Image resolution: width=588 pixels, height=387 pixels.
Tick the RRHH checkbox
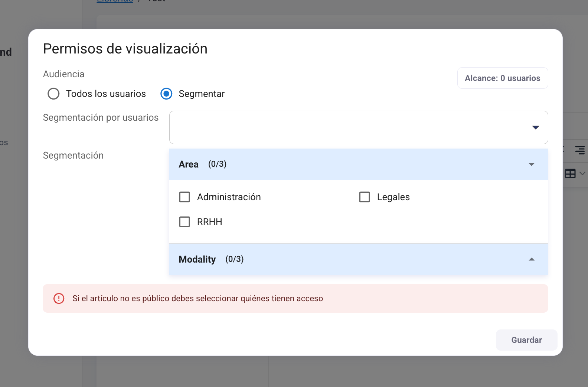click(x=184, y=222)
